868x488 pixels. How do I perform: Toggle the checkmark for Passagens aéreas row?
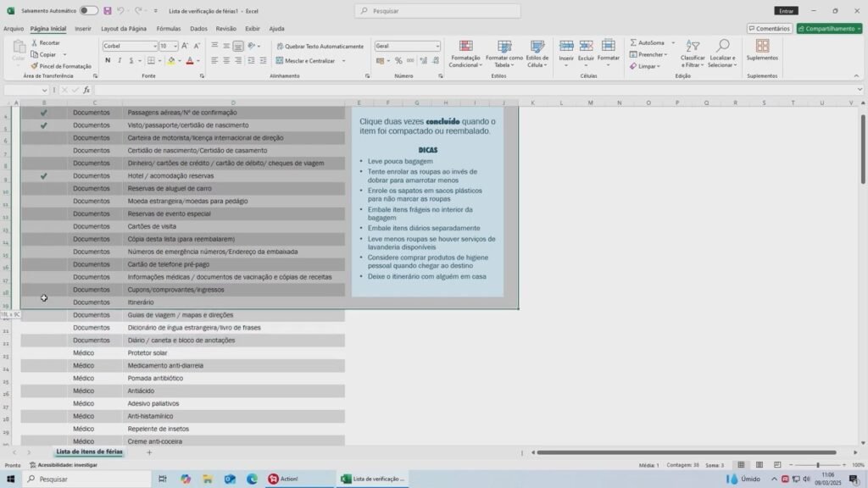click(x=43, y=113)
